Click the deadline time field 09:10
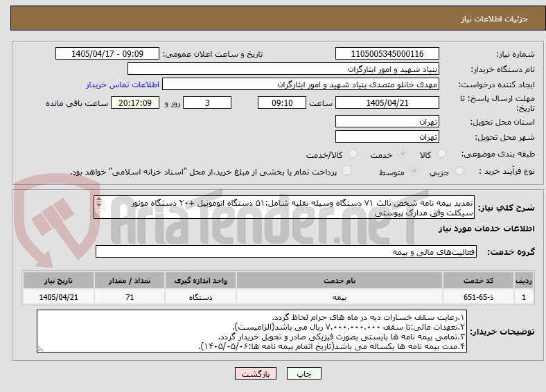 pyautogui.click(x=282, y=103)
